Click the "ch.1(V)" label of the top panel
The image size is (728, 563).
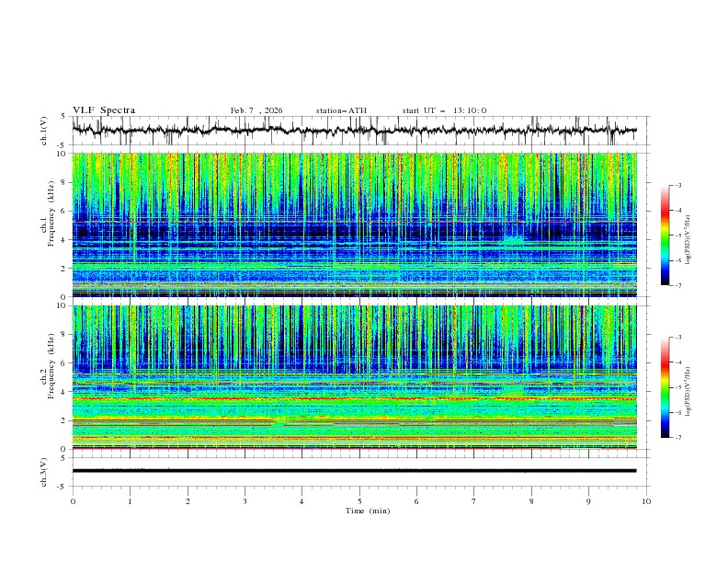click(x=45, y=131)
